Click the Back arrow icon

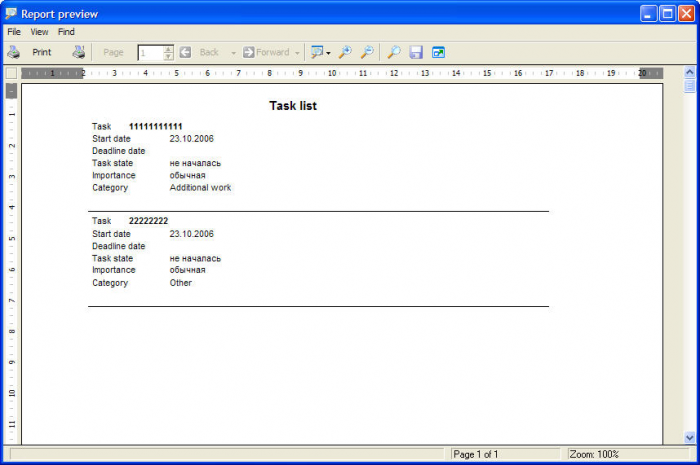[x=185, y=52]
